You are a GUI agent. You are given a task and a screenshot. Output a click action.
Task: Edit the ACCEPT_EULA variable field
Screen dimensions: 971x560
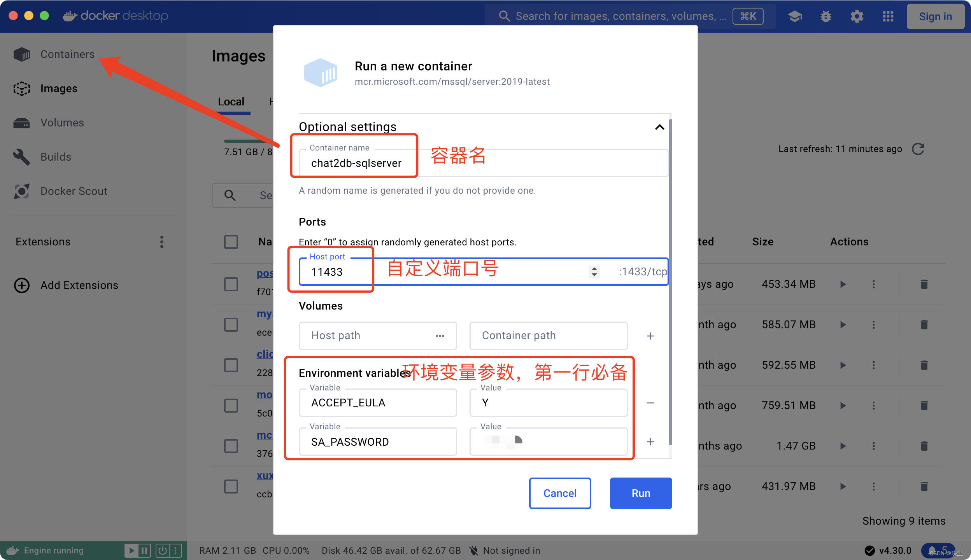click(378, 403)
